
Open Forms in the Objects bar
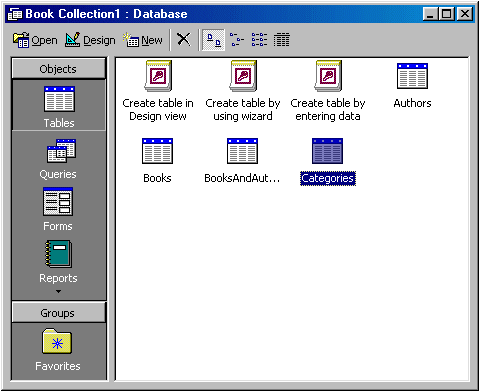[x=58, y=209]
